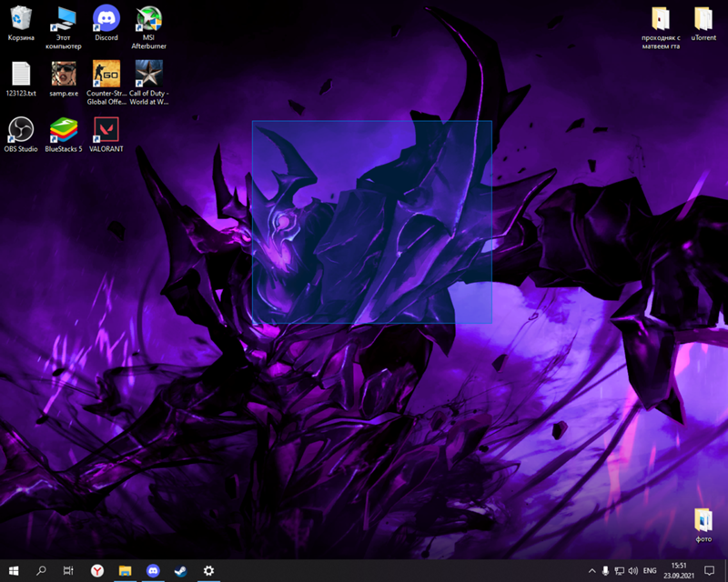
Task: Open Task View from the taskbar
Action: (68, 570)
